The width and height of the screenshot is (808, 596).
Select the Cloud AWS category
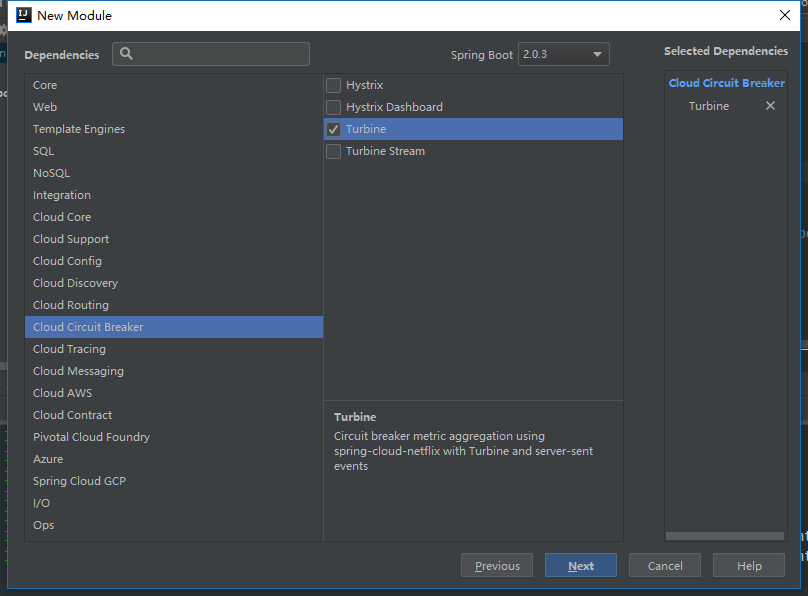[x=174, y=393]
